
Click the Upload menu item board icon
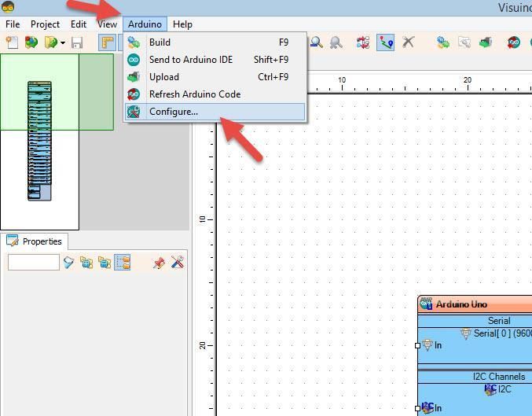click(134, 77)
